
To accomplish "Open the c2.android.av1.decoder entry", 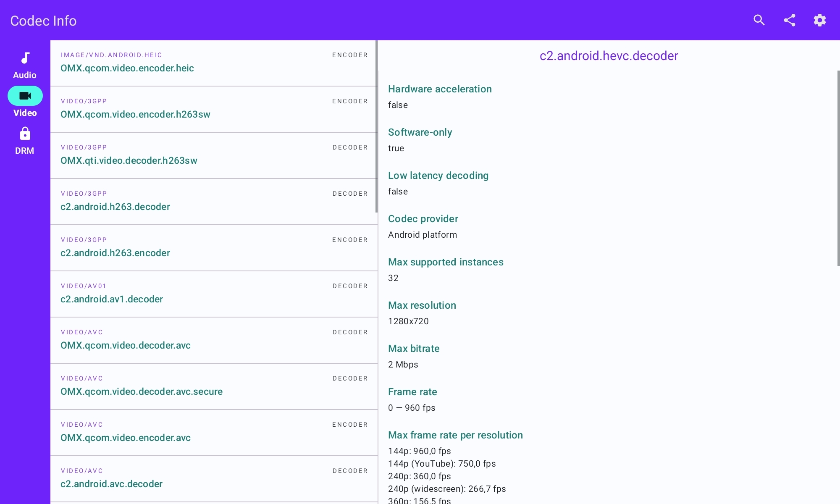I will 214,294.
